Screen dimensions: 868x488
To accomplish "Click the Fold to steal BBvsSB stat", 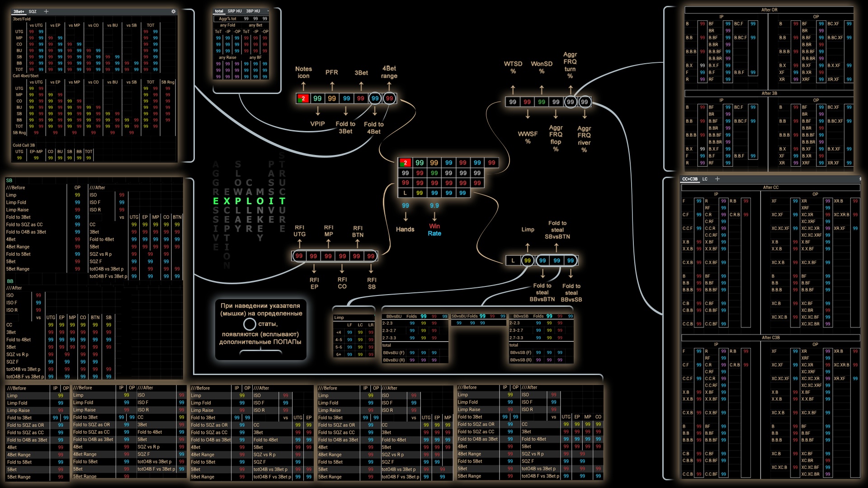I will click(571, 261).
